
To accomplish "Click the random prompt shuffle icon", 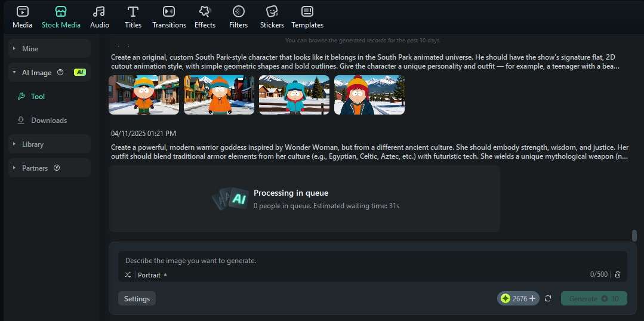I will [128, 274].
